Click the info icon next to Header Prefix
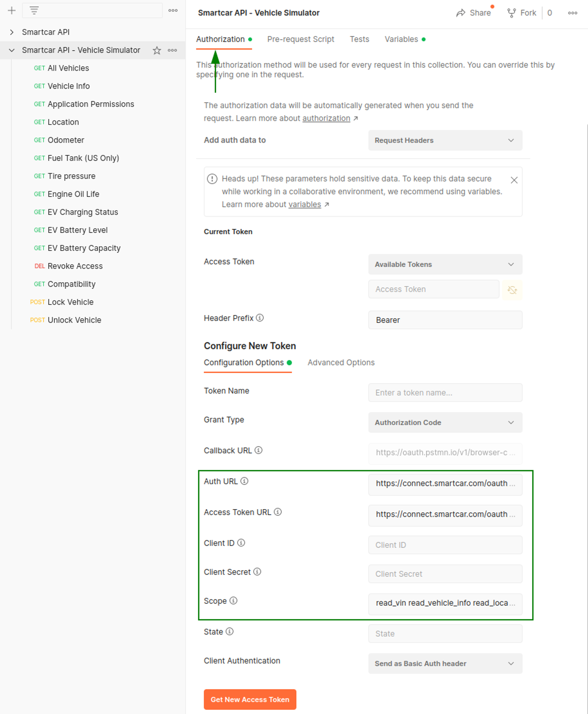 tap(260, 318)
